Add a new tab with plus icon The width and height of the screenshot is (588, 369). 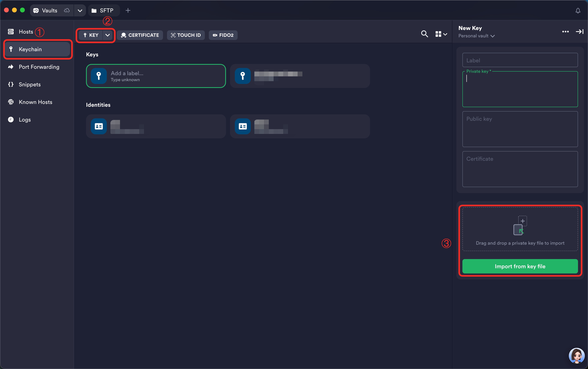[x=128, y=10]
